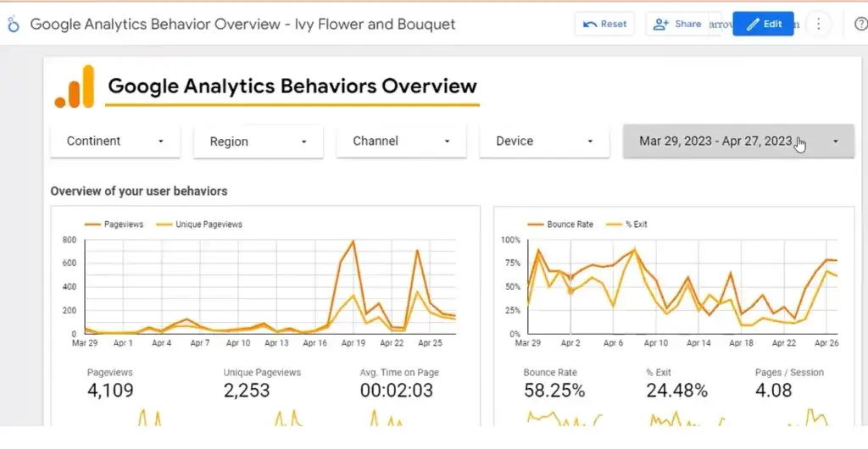Screen dimensions: 868x449
Task: Click the Share button's person-plus icon
Action: [661, 25]
